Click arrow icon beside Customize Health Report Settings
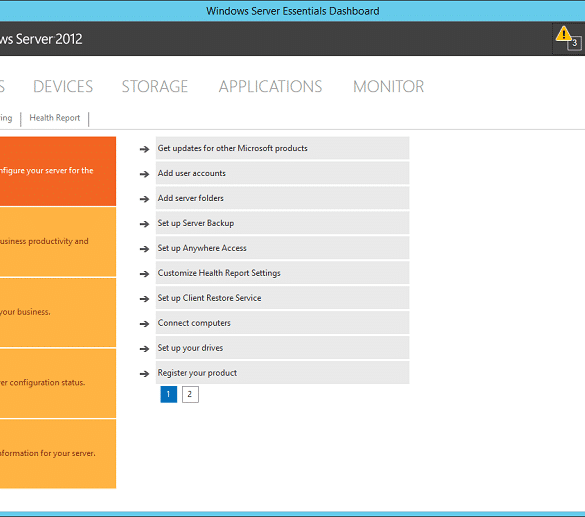The width and height of the screenshot is (585, 517). pos(144,274)
